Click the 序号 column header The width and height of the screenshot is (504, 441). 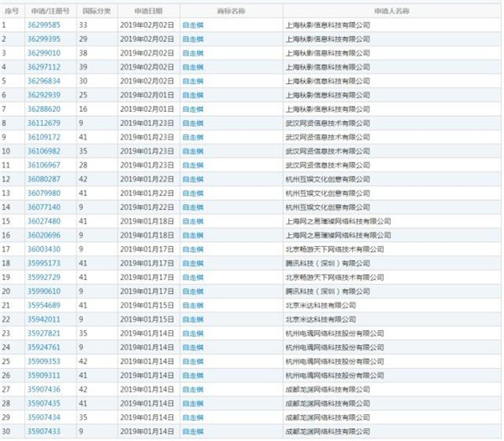tap(12, 11)
